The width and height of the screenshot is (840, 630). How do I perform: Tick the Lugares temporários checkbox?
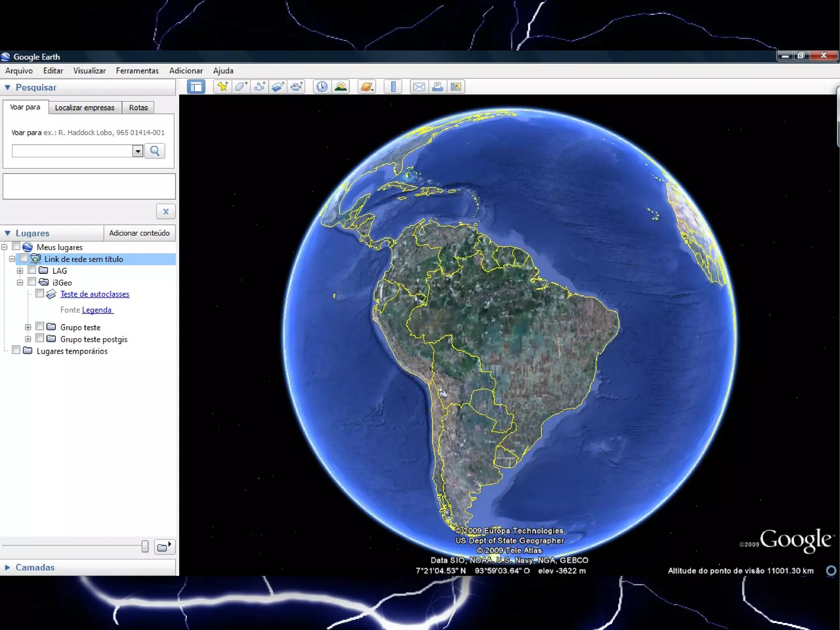pyautogui.click(x=16, y=350)
